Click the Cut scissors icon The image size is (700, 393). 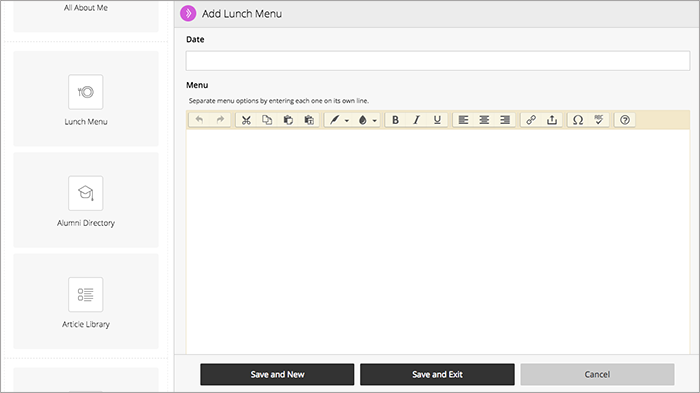coord(246,120)
